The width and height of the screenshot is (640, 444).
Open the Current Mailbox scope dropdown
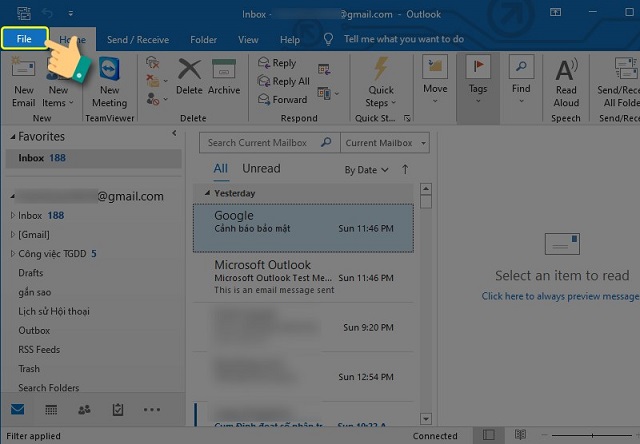click(x=385, y=143)
